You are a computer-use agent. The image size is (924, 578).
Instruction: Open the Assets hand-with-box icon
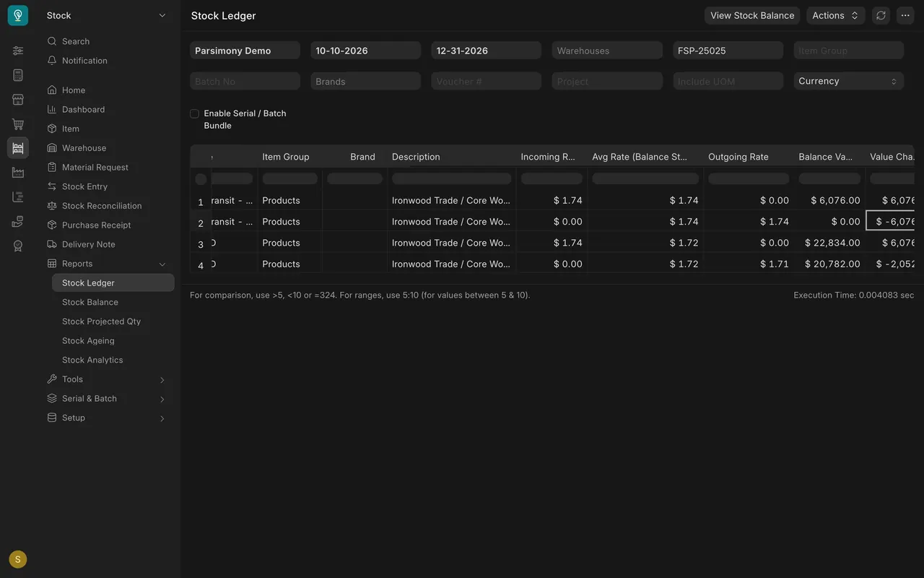(x=18, y=221)
